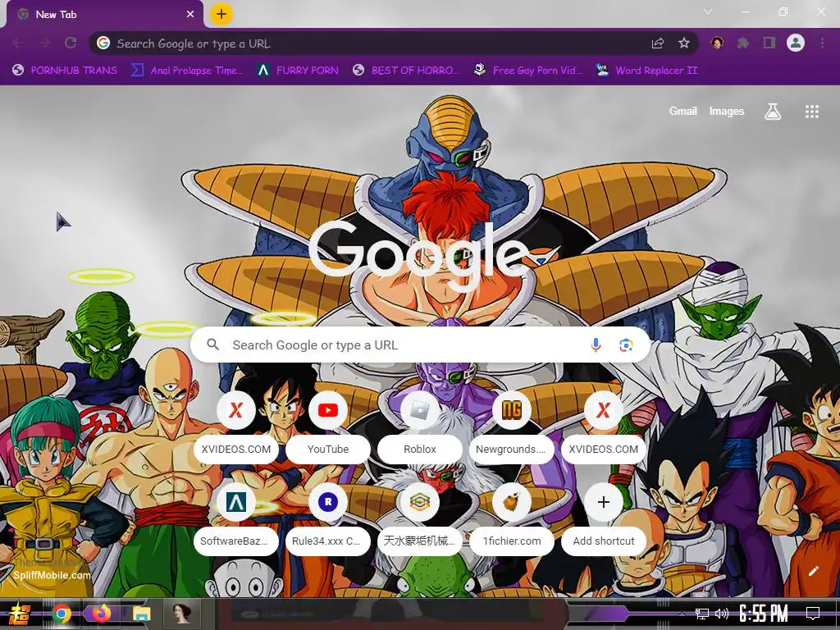Open the Chrome profile menu

(x=796, y=43)
